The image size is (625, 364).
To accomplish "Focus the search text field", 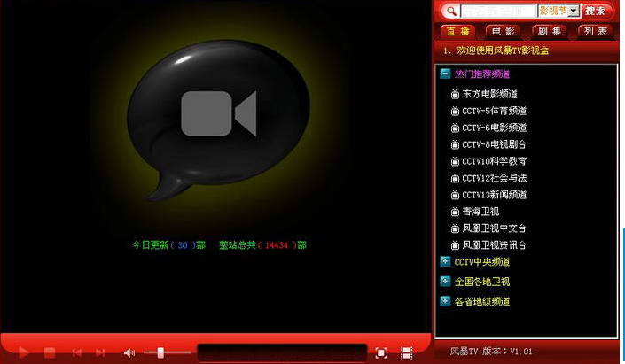I will [x=498, y=12].
